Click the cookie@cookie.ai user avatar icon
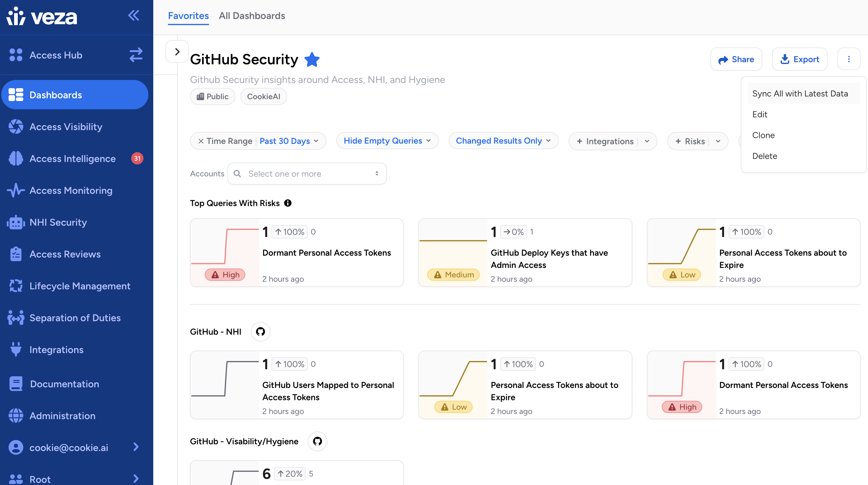 pyautogui.click(x=16, y=447)
